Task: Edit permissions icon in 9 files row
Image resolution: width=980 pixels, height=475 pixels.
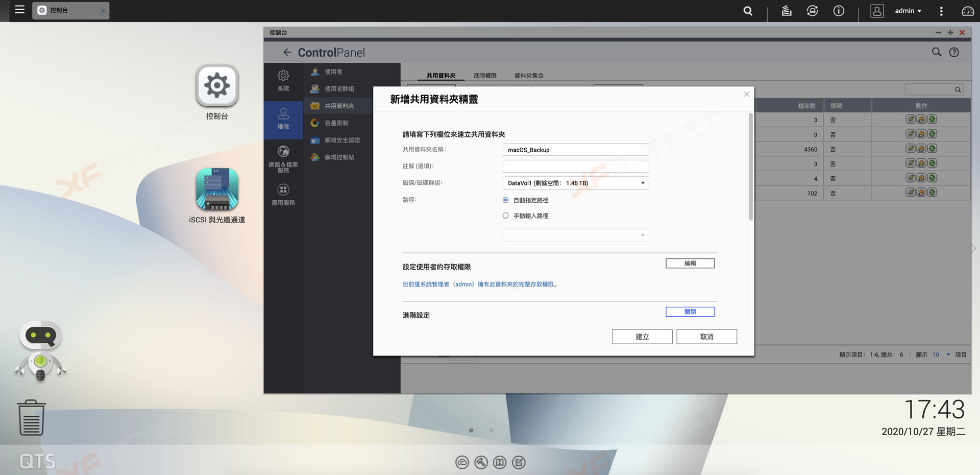Action: pyautogui.click(x=921, y=134)
